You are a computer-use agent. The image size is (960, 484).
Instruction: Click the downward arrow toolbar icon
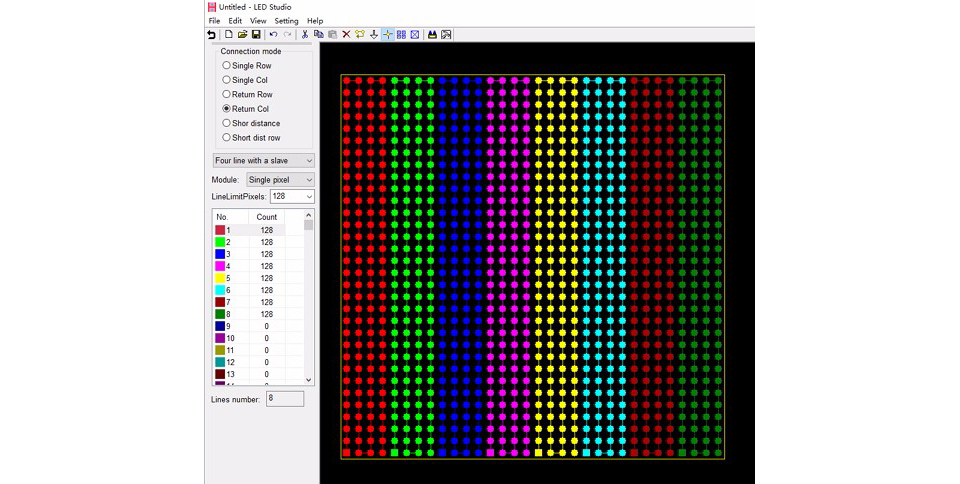(x=373, y=35)
